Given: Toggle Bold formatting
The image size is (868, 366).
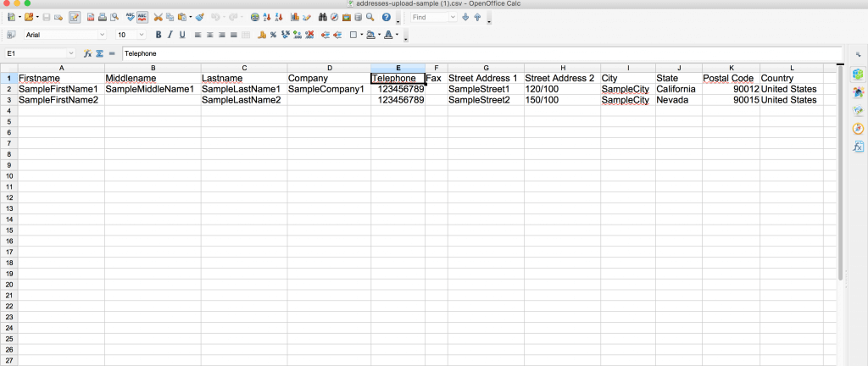Looking at the screenshot, I should (x=158, y=35).
